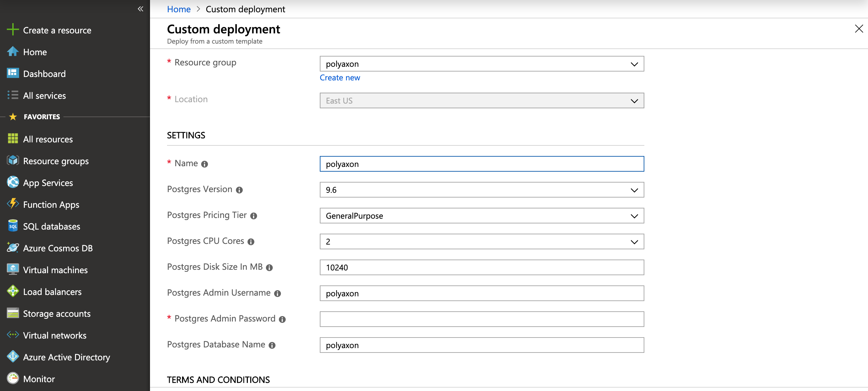Viewport: 868px width, 391px height.
Task: Click the Custom deployment breadcrumb text
Action: [245, 9]
